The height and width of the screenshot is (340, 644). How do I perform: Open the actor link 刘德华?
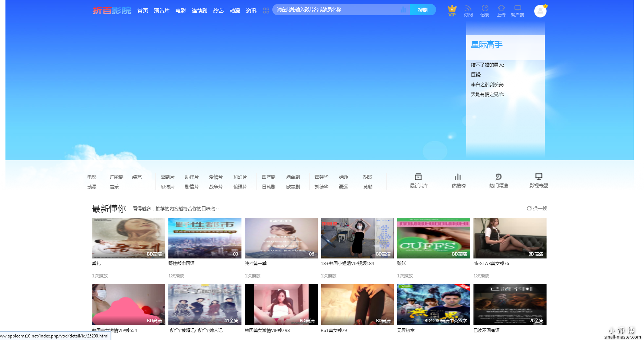[321, 187]
